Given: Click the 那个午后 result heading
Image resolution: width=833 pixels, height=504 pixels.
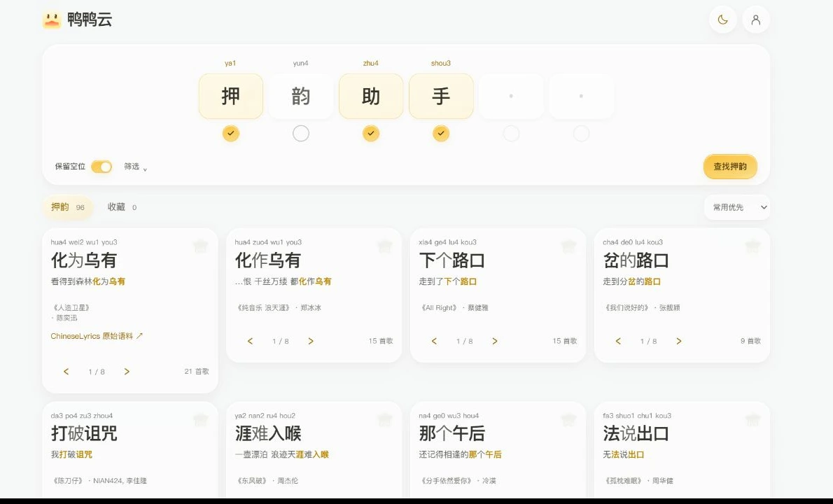Looking at the screenshot, I should pos(452,433).
